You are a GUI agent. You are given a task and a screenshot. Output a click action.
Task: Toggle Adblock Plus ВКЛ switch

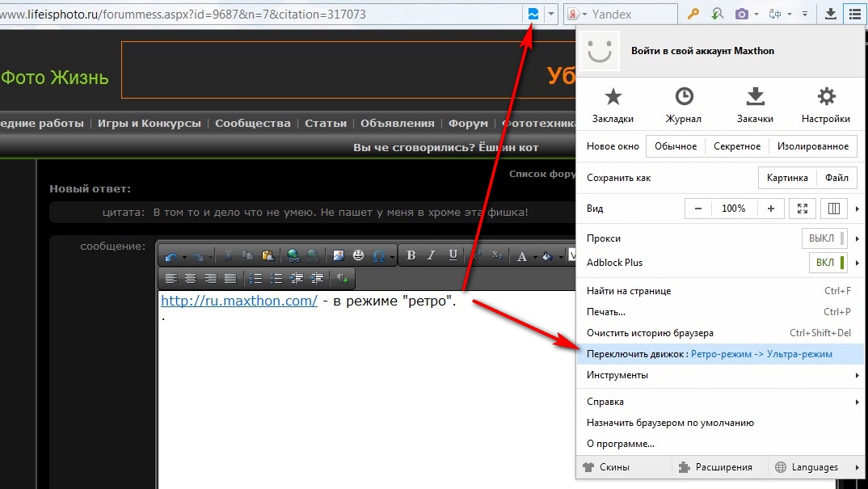click(x=826, y=263)
